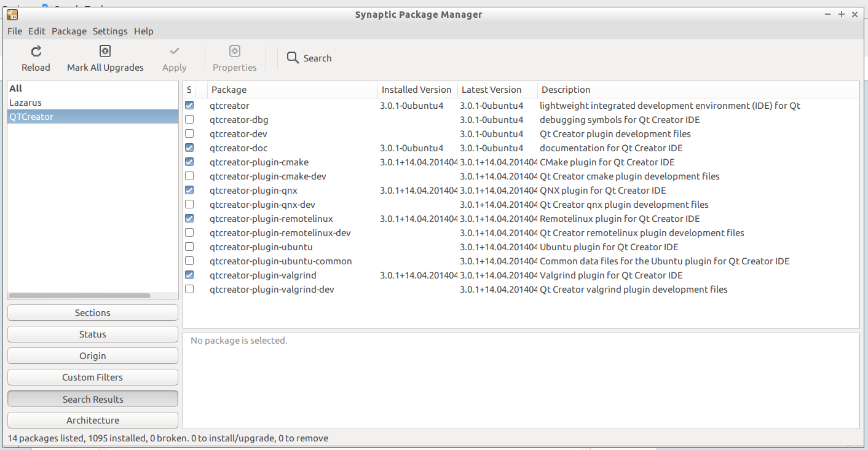Image resolution: width=868 pixels, height=450 pixels.
Task: Open the Edit menu
Action: tap(37, 31)
